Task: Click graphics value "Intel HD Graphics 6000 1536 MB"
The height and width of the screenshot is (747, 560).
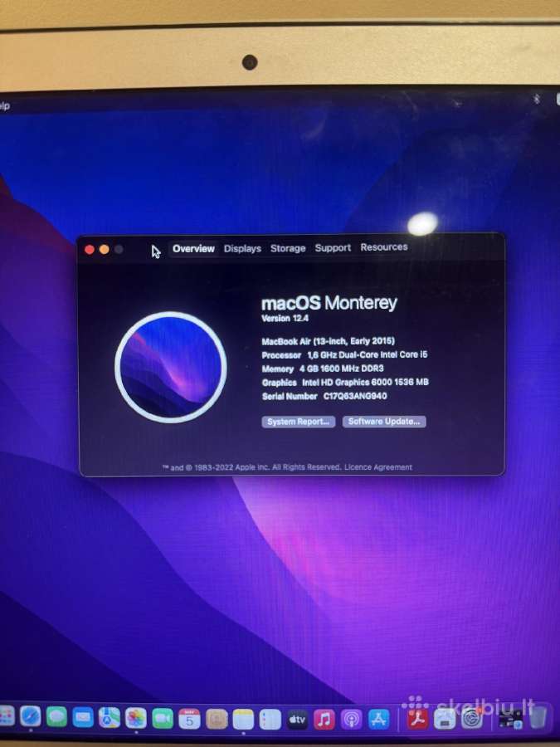Action: (365, 383)
